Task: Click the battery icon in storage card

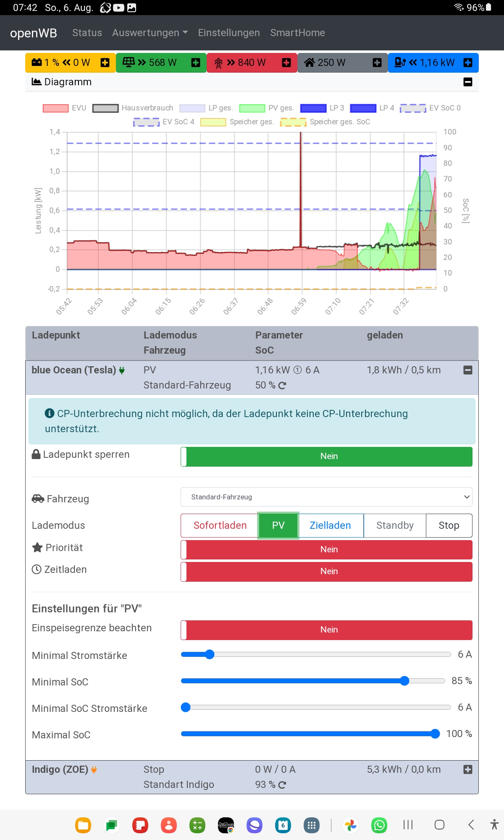Action: [x=37, y=63]
